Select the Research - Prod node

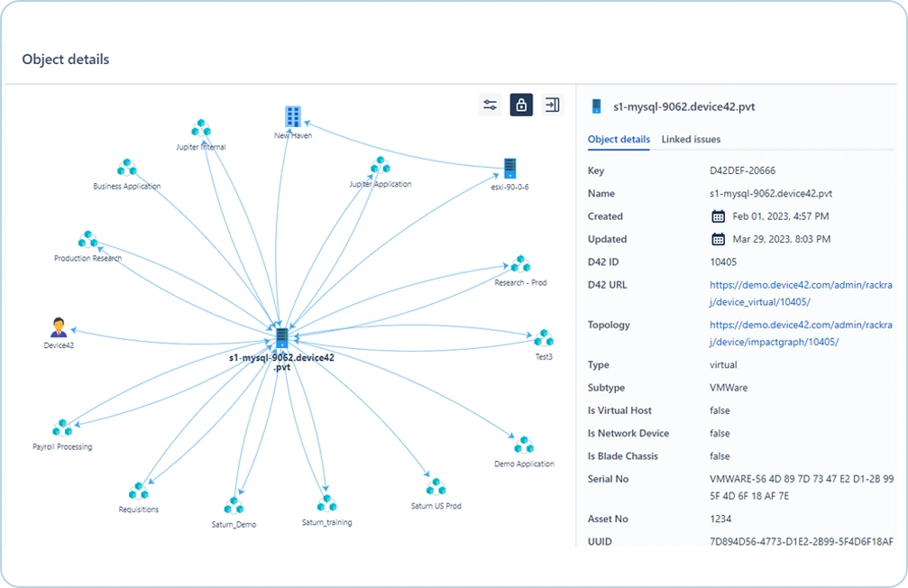pos(520,264)
